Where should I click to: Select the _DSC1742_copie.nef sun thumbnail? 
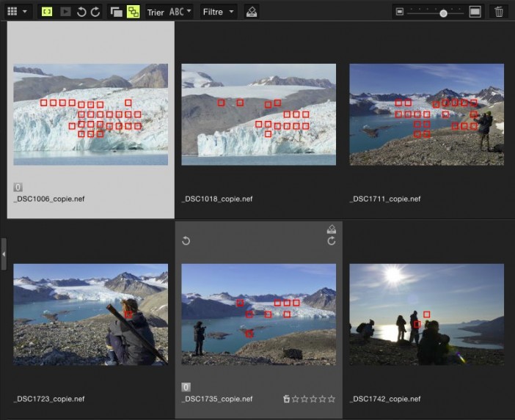(x=427, y=314)
